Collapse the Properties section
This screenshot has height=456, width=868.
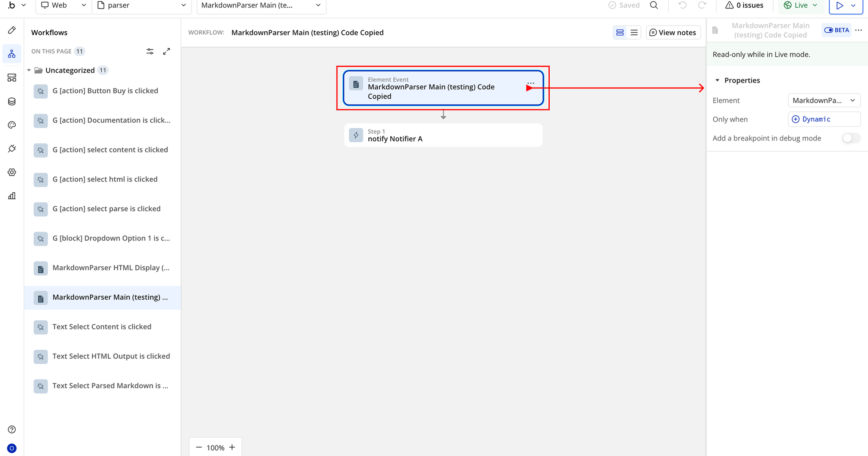[717, 80]
